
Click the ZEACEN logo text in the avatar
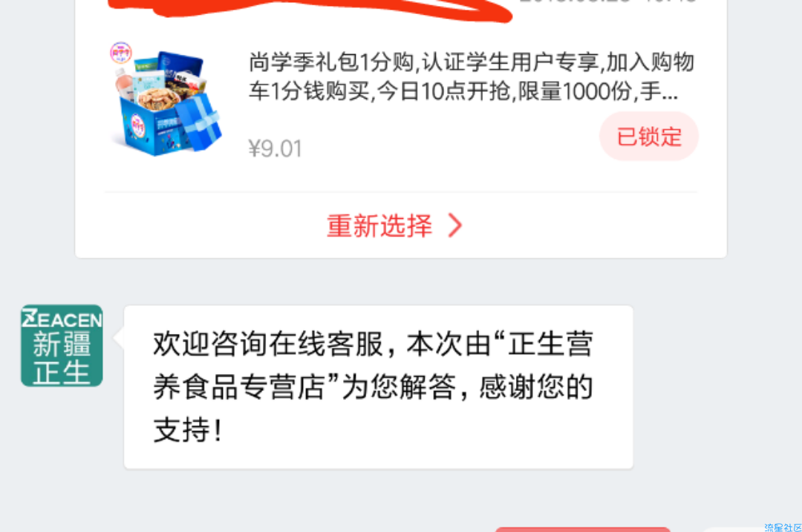62,318
